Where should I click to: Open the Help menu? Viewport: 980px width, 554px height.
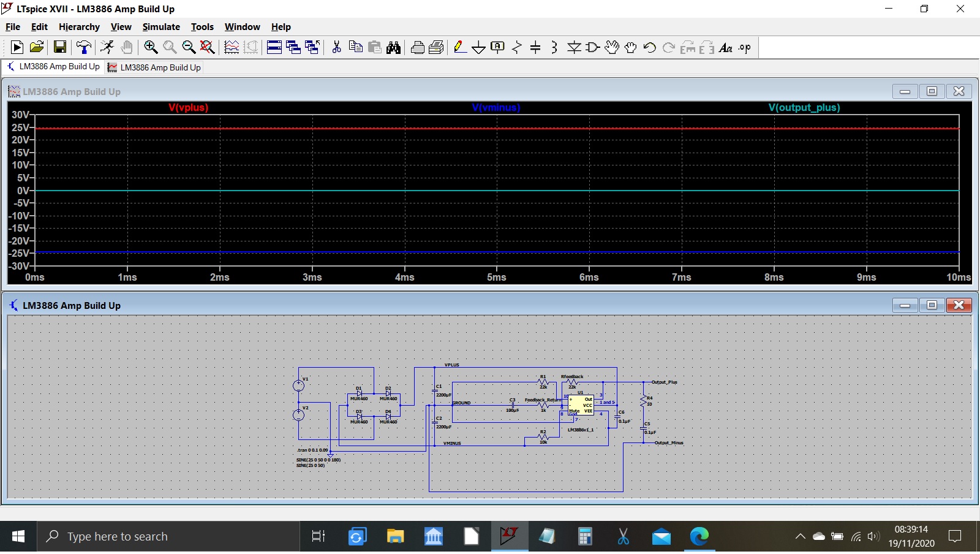(281, 27)
